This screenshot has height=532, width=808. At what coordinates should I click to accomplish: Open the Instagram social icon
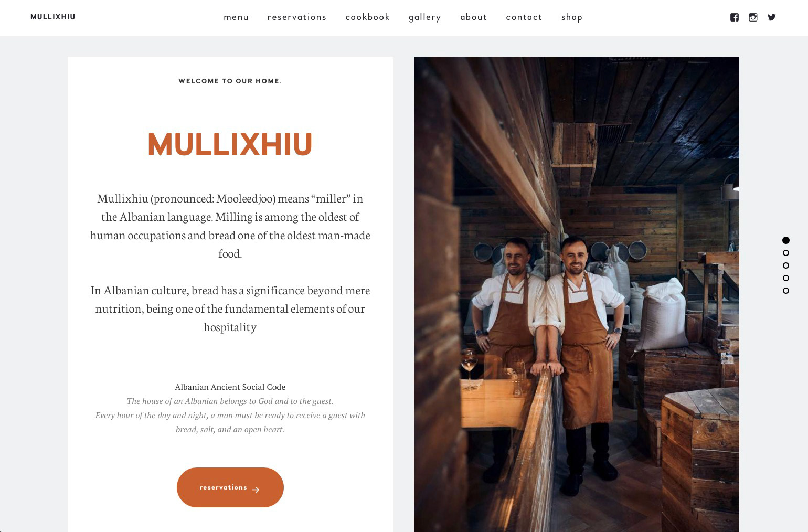tap(753, 17)
